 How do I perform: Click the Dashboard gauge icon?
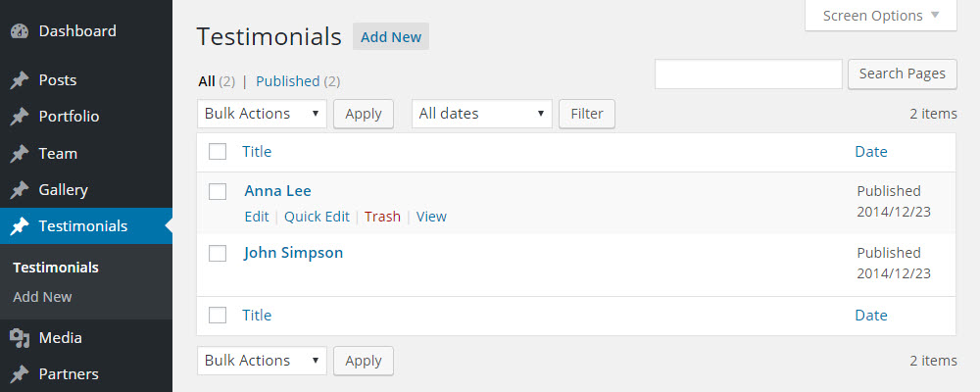point(20,31)
